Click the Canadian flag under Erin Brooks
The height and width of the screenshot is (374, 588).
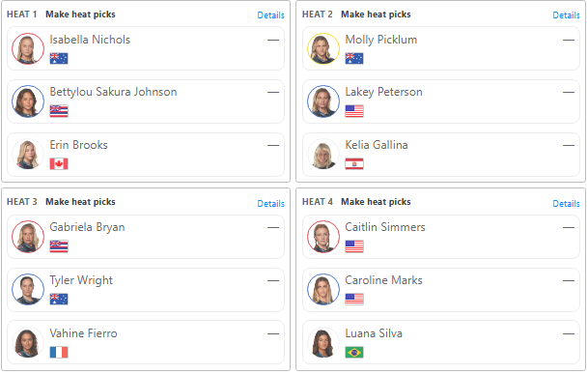pyautogui.click(x=59, y=163)
